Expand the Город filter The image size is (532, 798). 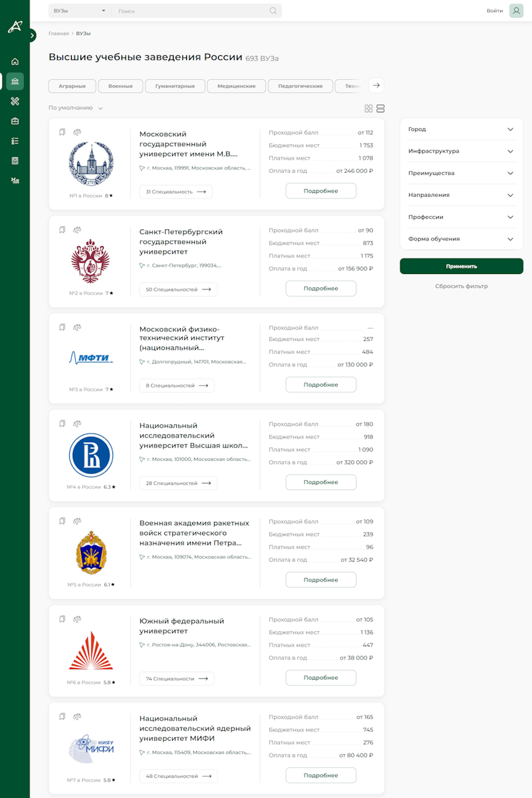pyautogui.click(x=462, y=130)
